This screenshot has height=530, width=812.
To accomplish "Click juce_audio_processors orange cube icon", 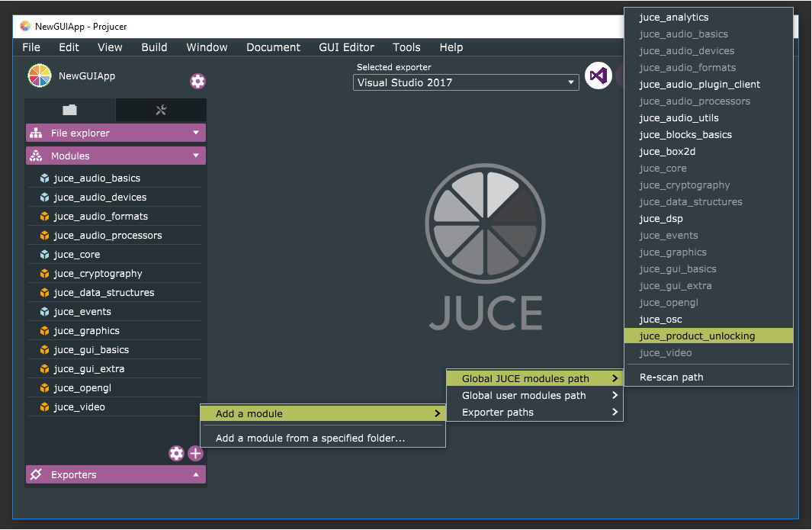I will tap(44, 236).
